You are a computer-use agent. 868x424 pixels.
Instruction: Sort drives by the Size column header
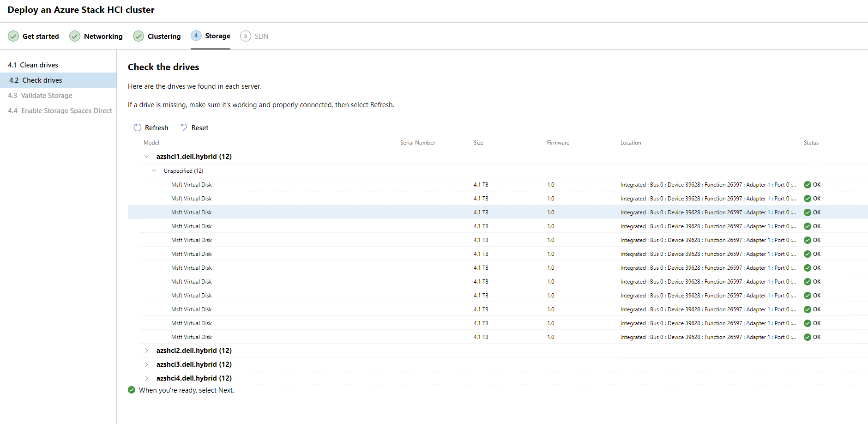[x=478, y=143]
